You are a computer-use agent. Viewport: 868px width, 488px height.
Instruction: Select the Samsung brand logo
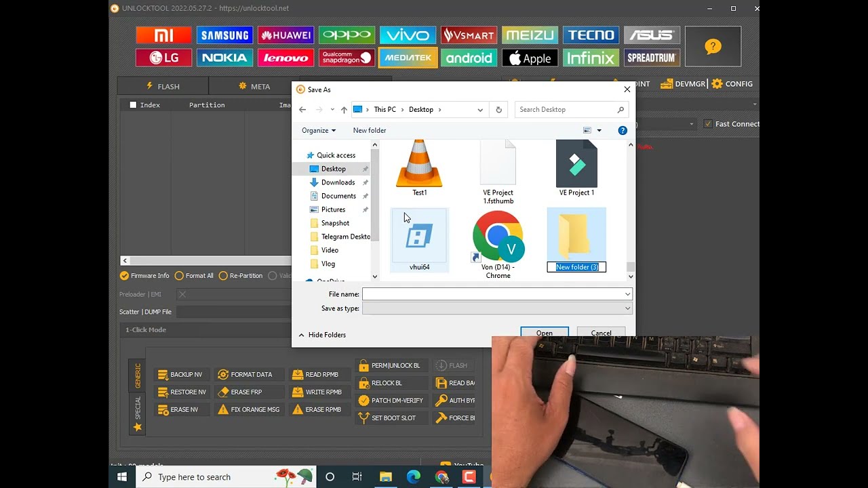click(224, 35)
